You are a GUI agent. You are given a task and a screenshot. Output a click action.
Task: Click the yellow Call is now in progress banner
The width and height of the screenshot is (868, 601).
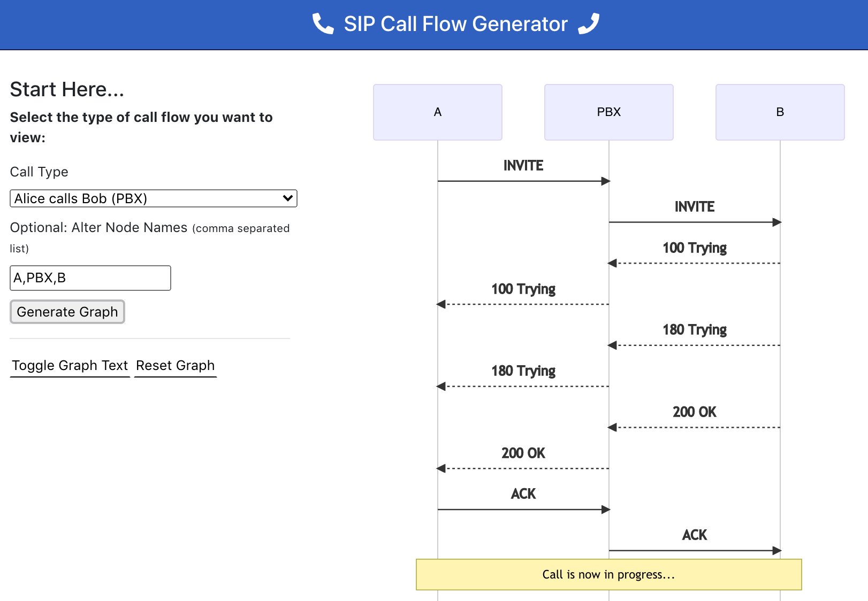click(x=608, y=575)
